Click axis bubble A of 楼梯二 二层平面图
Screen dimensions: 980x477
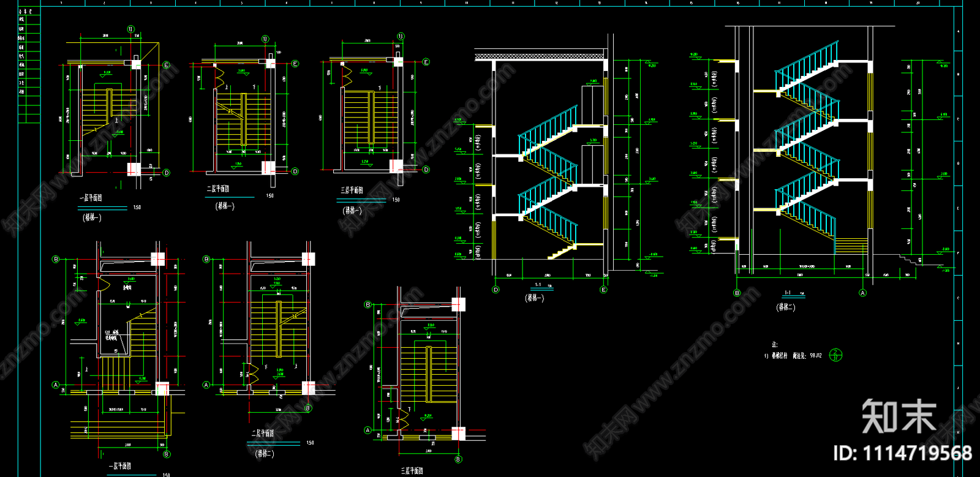tap(206, 385)
